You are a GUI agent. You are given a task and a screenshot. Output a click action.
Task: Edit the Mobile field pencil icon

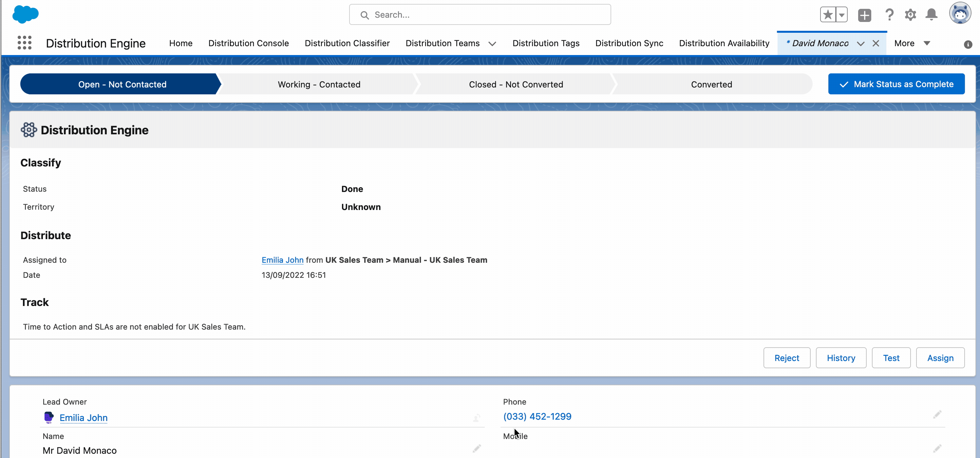[937, 448]
